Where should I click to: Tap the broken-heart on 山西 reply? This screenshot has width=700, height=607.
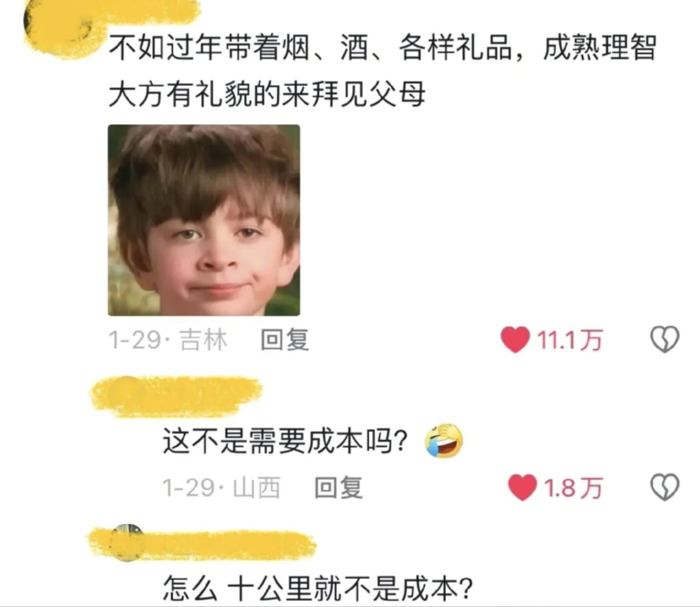665,488
